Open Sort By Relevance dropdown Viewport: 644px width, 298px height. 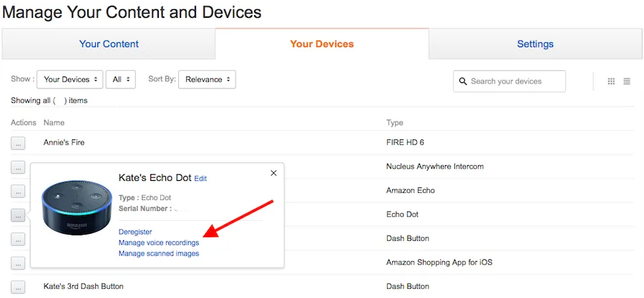(207, 79)
